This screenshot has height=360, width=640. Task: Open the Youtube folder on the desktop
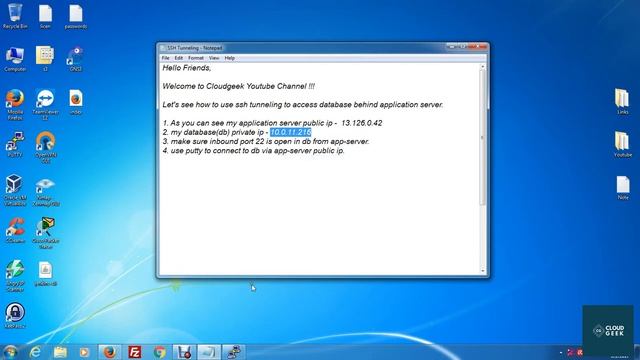[x=622, y=144]
